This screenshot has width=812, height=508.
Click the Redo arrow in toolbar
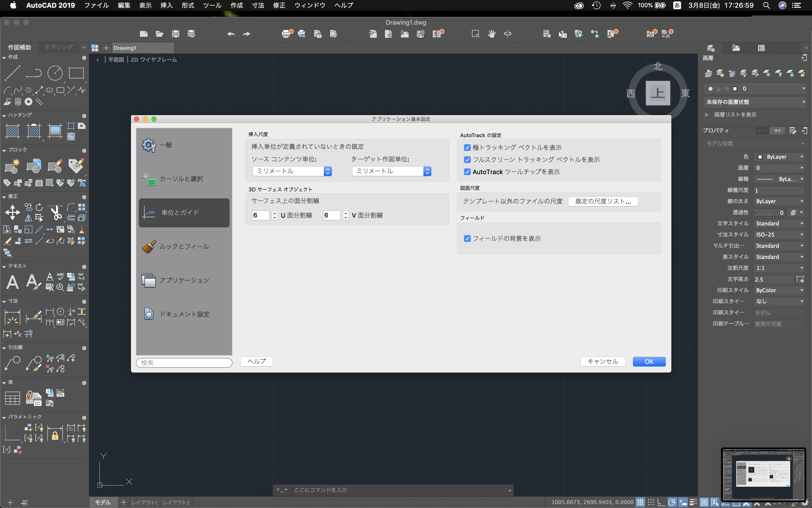click(x=246, y=34)
